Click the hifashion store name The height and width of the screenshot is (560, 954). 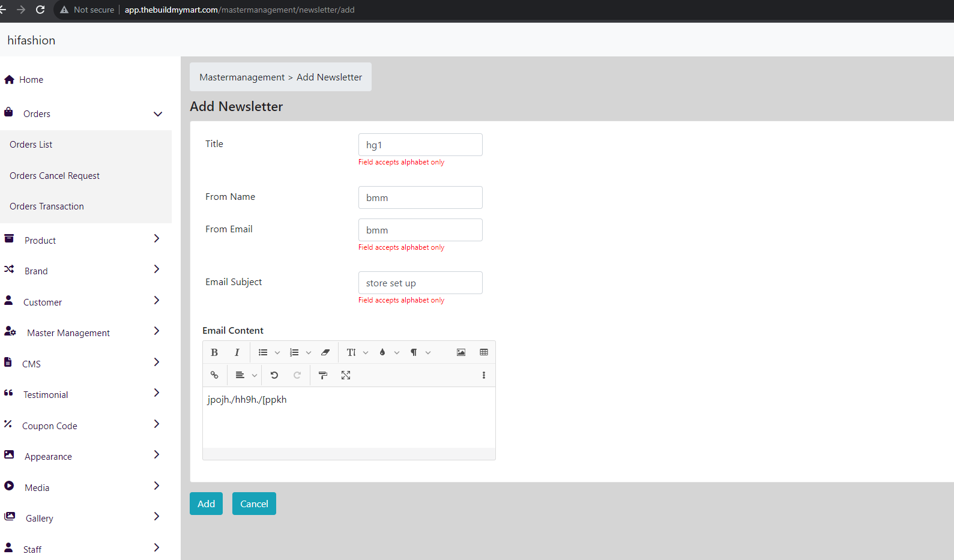coord(31,40)
